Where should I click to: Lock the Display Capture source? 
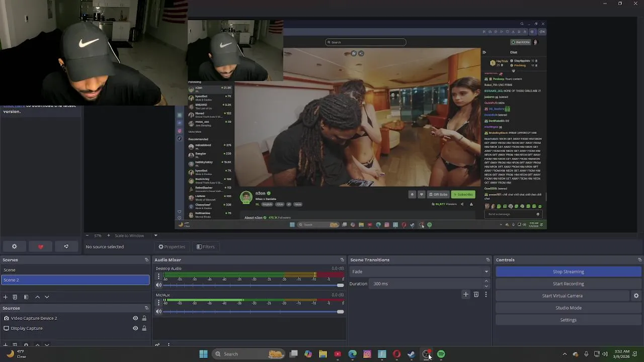tap(144, 328)
